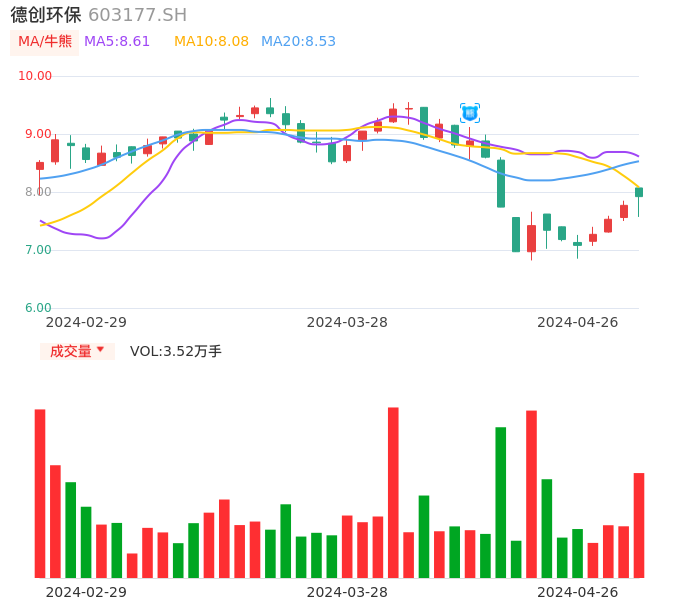Click the MA20:8.53 legend label
This screenshot has height=606, width=686.
(298, 42)
